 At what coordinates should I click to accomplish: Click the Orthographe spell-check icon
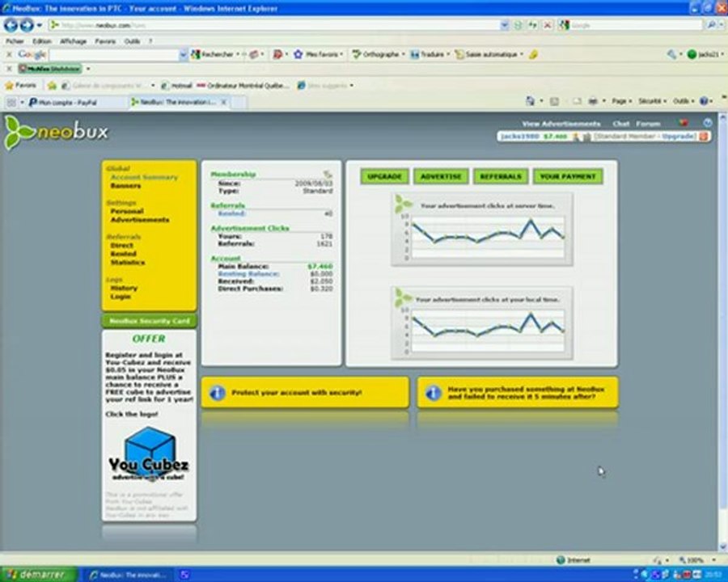pyautogui.click(x=356, y=55)
